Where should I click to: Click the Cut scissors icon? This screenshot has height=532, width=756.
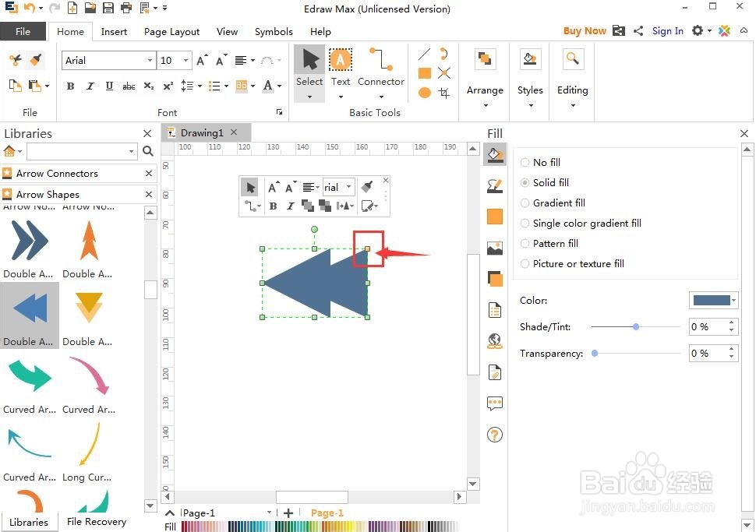tap(15, 60)
